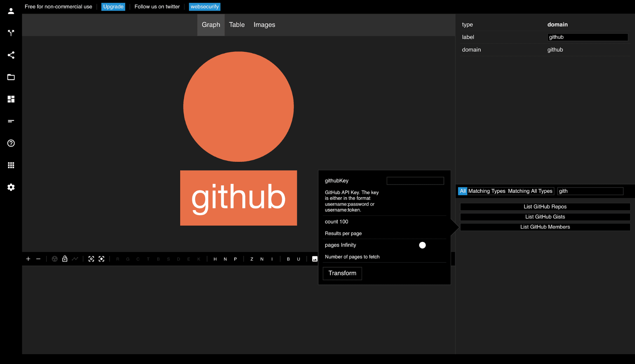Click 'Free for non-commercial use' text
The image size is (635, 364).
[x=58, y=7]
